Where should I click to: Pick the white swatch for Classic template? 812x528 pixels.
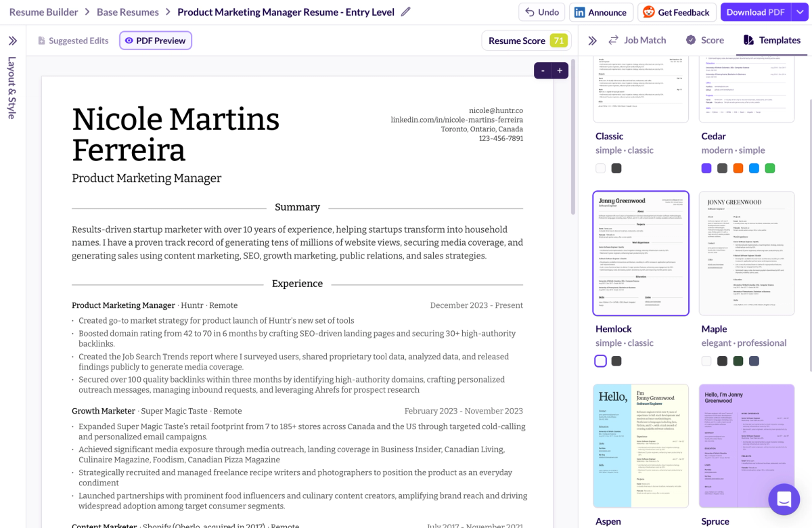pos(601,168)
